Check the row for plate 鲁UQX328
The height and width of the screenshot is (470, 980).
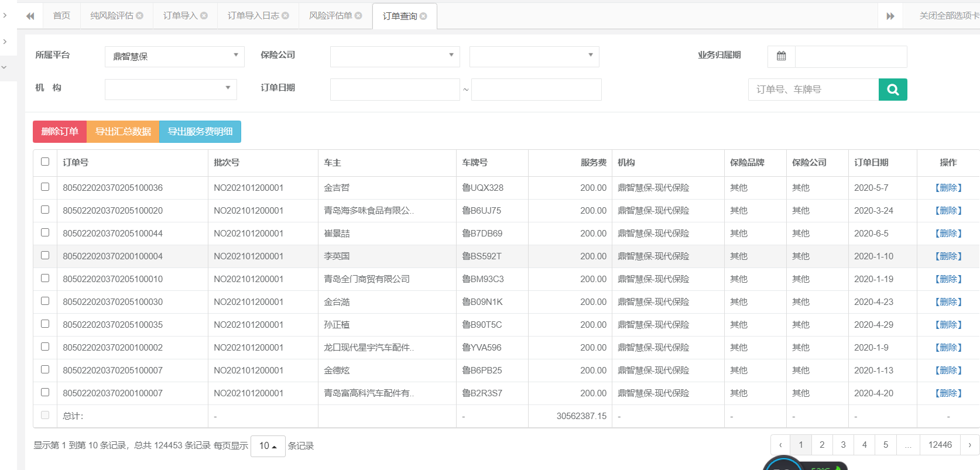click(45, 187)
